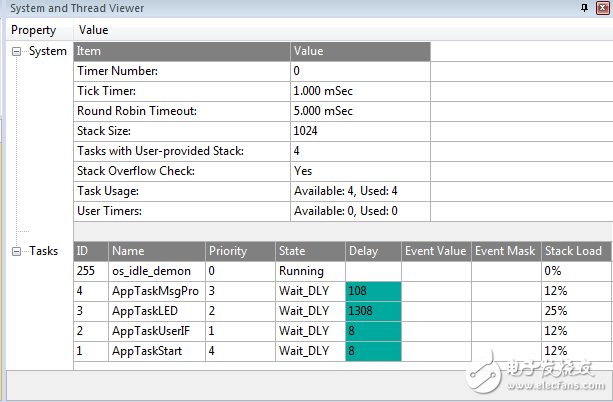Click the Available: 4, Used: 4 value
613x402 pixels.
(x=346, y=191)
